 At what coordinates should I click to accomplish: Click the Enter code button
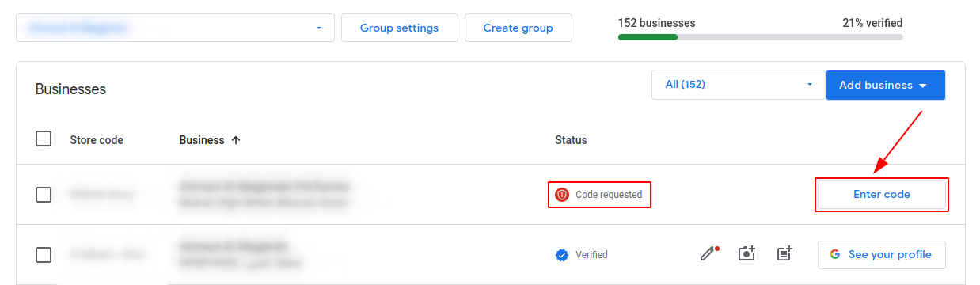coord(882,195)
